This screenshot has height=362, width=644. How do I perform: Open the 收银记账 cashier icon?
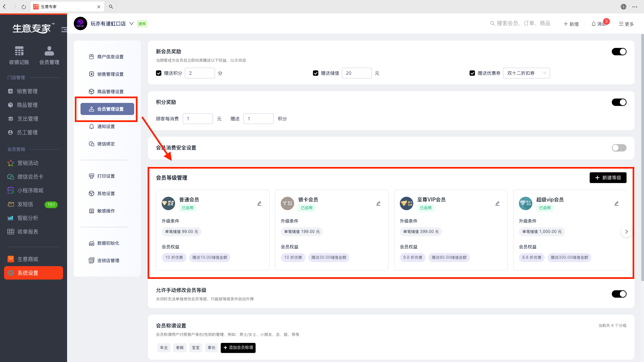point(19,51)
